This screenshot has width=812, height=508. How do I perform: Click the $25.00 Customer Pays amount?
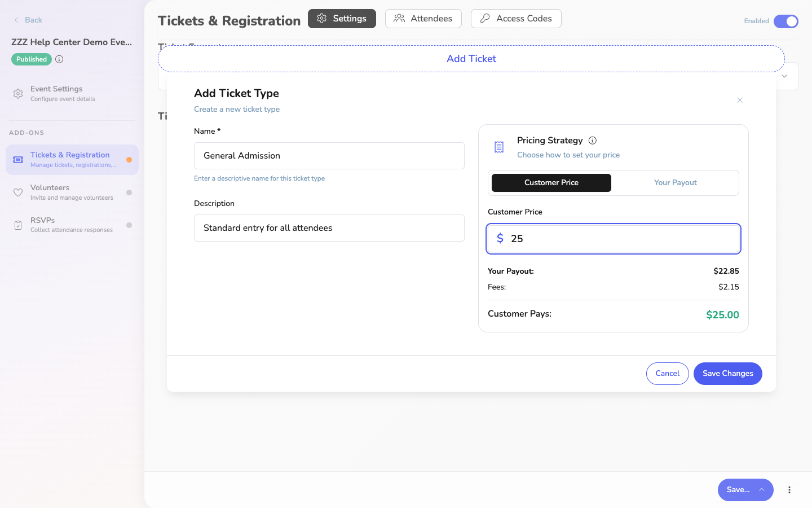pos(722,315)
